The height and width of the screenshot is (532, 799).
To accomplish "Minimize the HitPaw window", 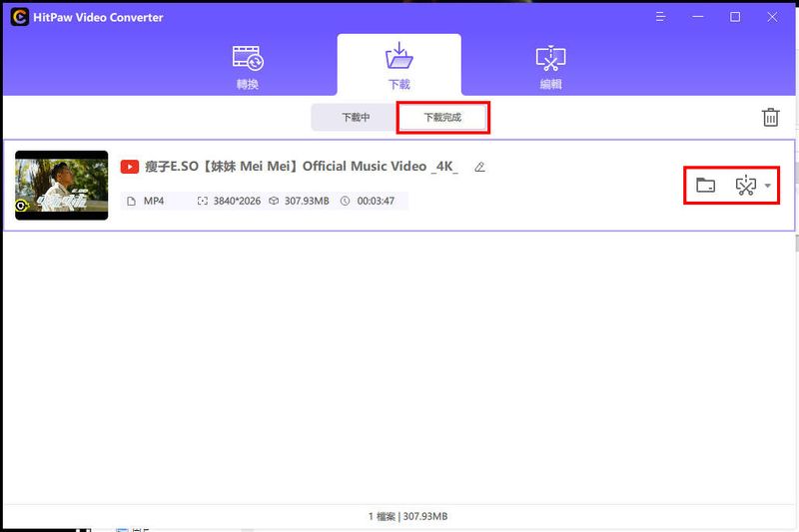I will pyautogui.click(x=697, y=17).
